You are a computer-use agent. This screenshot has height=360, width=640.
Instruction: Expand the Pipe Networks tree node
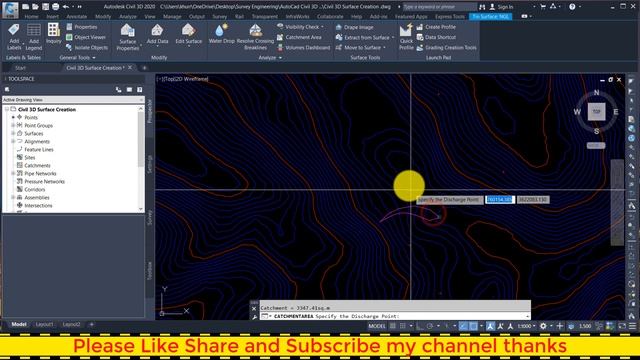coord(13,173)
